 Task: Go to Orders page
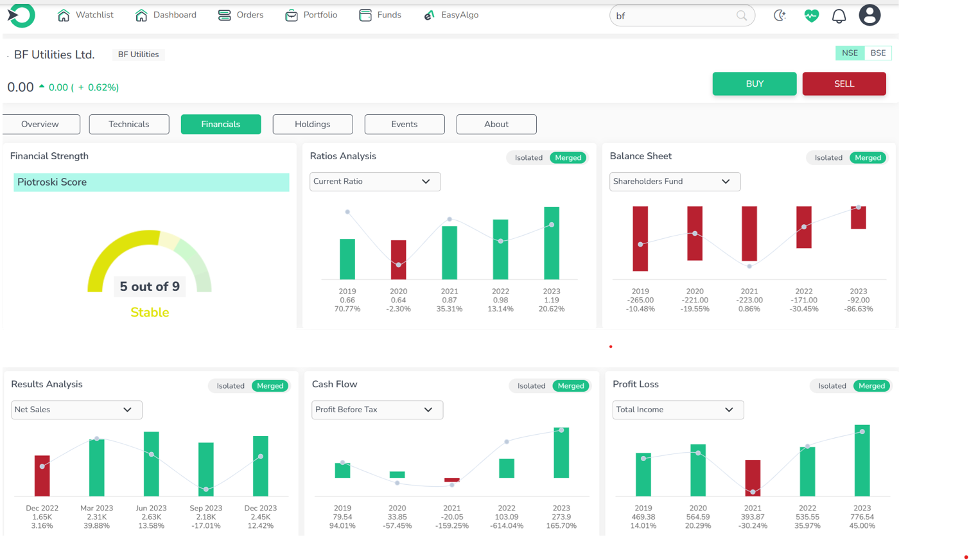pyautogui.click(x=250, y=15)
